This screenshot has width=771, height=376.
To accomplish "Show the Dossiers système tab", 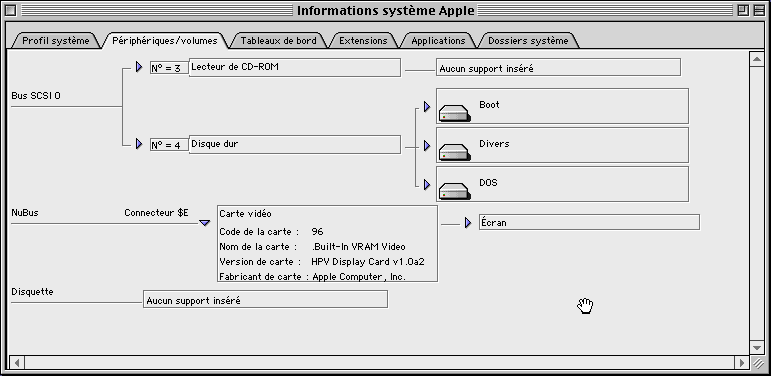I will point(528,41).
